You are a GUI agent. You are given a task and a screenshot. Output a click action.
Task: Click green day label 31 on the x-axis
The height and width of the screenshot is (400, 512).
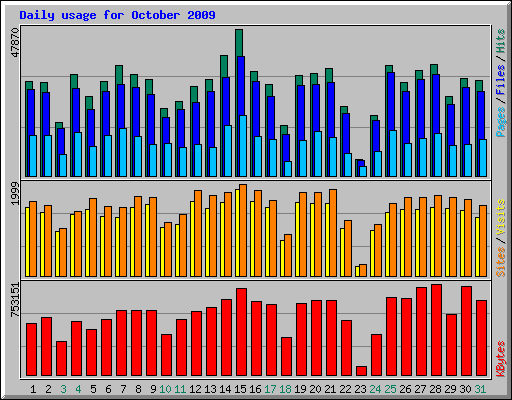point(480,389)
